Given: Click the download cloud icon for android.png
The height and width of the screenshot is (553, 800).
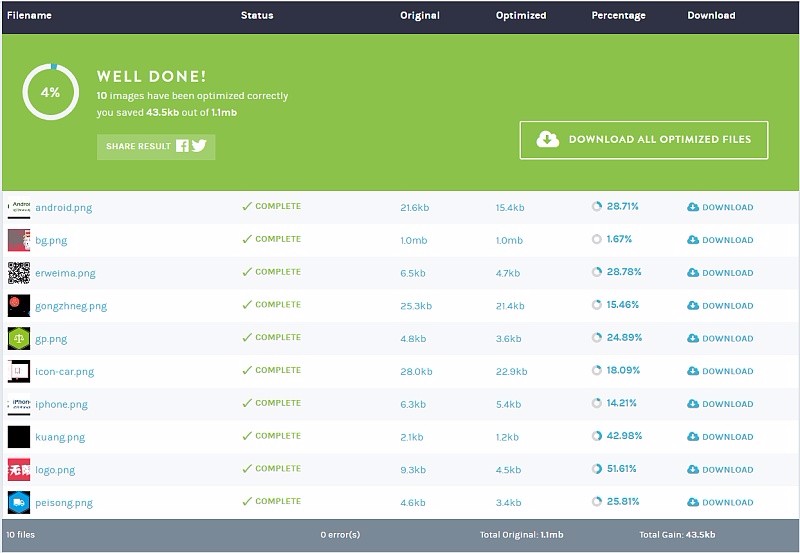Looking at the screenshot, I should (x=693, y=207).
